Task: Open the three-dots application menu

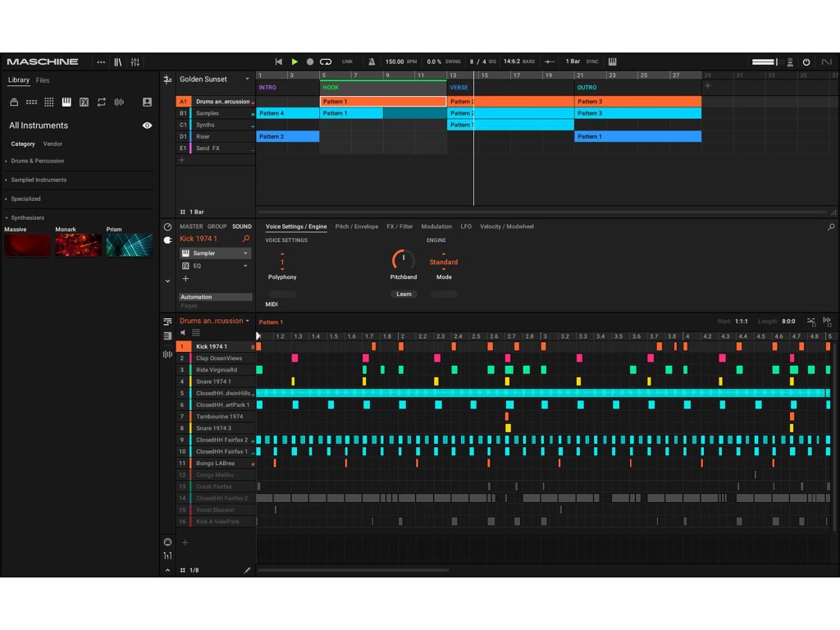Action: tap(101, 62)
